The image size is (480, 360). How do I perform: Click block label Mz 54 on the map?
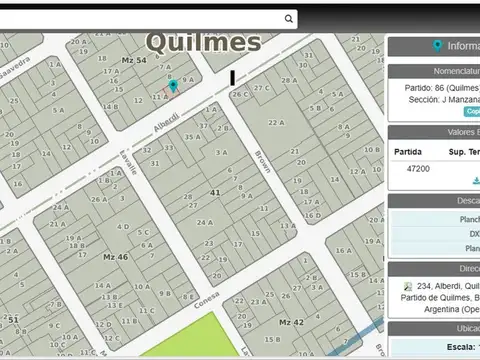pyautogui.click(x=134, y=60)
